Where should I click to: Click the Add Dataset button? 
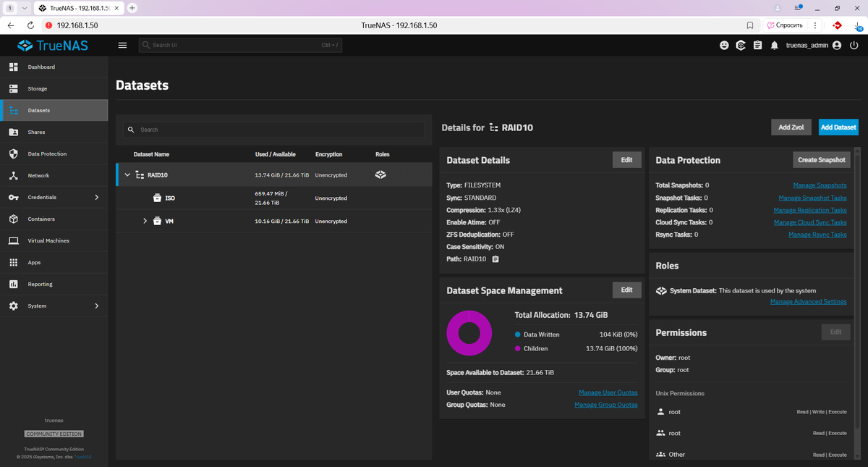point(838,127)
